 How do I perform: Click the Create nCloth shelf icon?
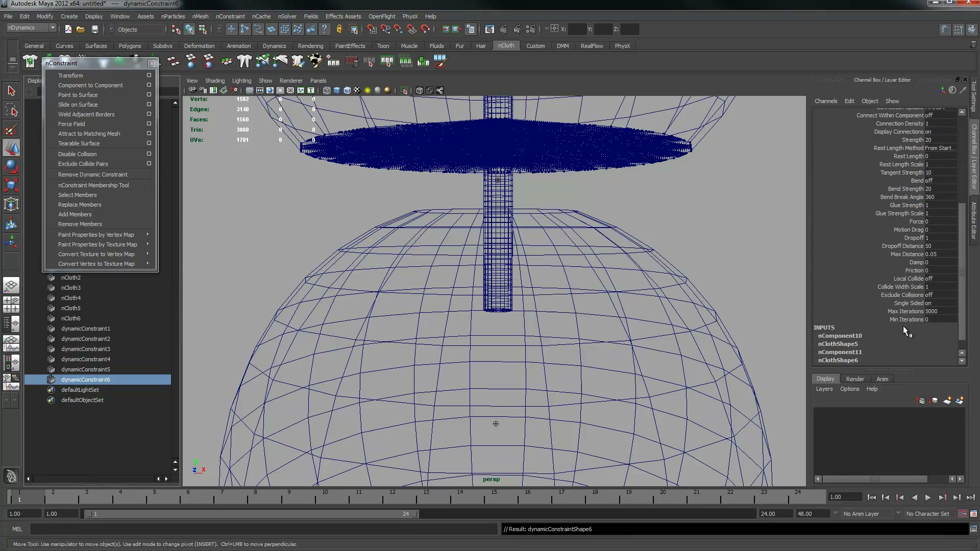click(x=30, y=62)
